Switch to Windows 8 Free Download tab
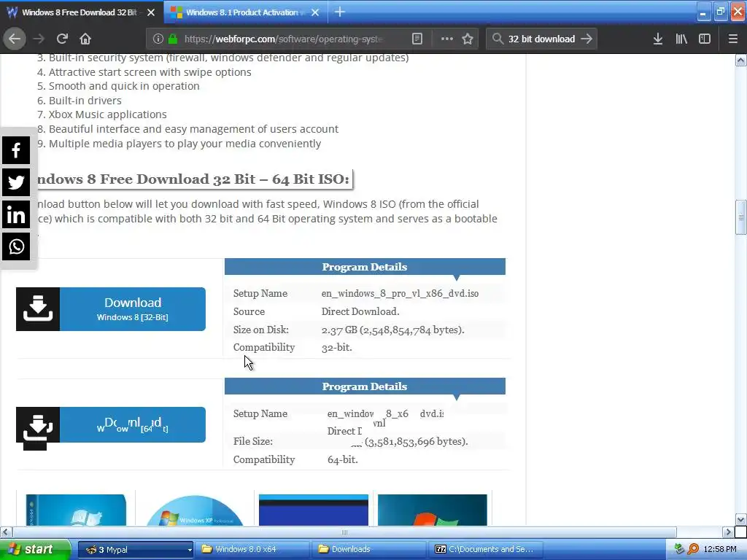This screenshot has height=560, width=747. [x=79, y=12]
